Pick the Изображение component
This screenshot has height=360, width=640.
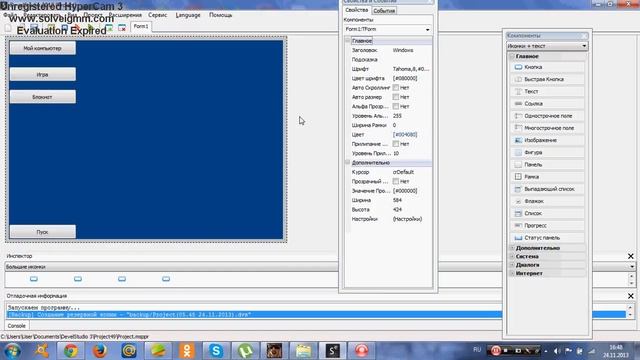[x=547, y=140]
